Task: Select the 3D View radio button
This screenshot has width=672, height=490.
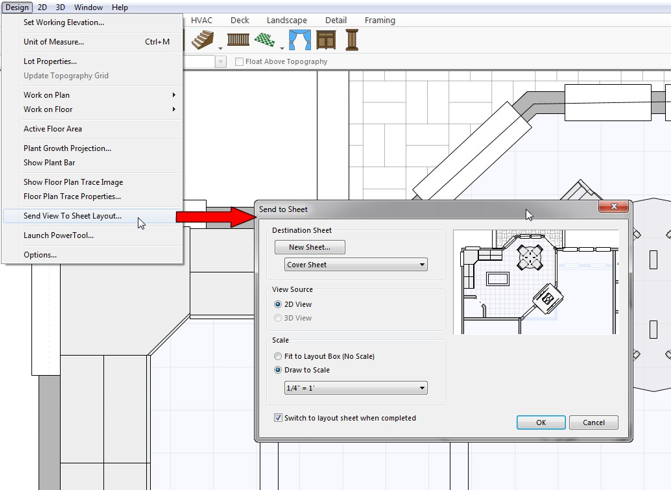Action: [x=278, y=318]
